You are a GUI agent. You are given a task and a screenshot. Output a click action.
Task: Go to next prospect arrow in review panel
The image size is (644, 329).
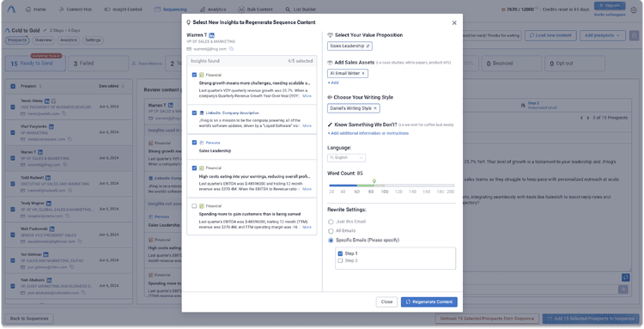[587, 118]
